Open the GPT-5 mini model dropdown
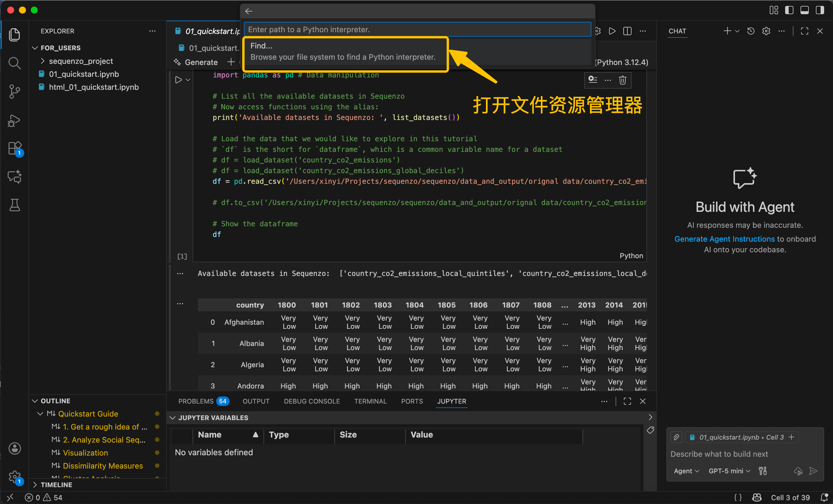 pos(729,471)
